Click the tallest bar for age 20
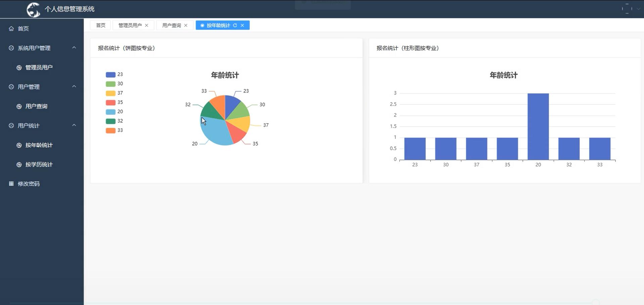This screenshot has height=305, width=644. tap(538, 127)
